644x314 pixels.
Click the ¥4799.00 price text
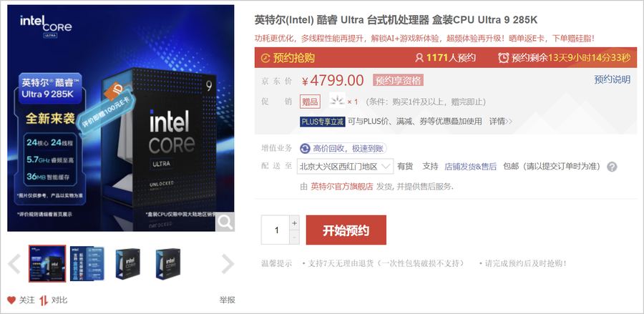pyautogui.click(x=333, y=80)
